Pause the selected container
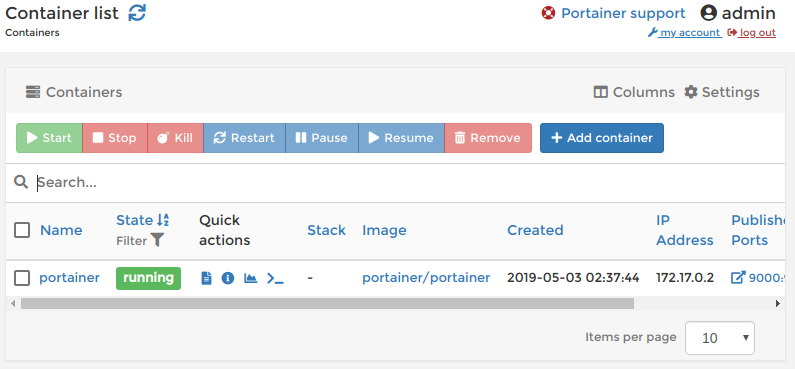795x369 pixels. click(x=322, y=138)
